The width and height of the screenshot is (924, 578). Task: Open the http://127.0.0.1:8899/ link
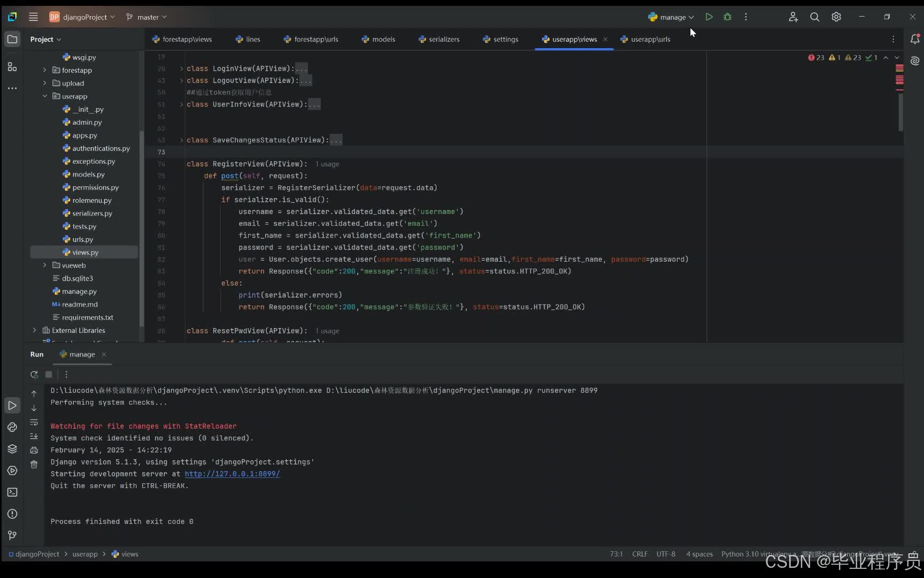(x=232, y=474)
